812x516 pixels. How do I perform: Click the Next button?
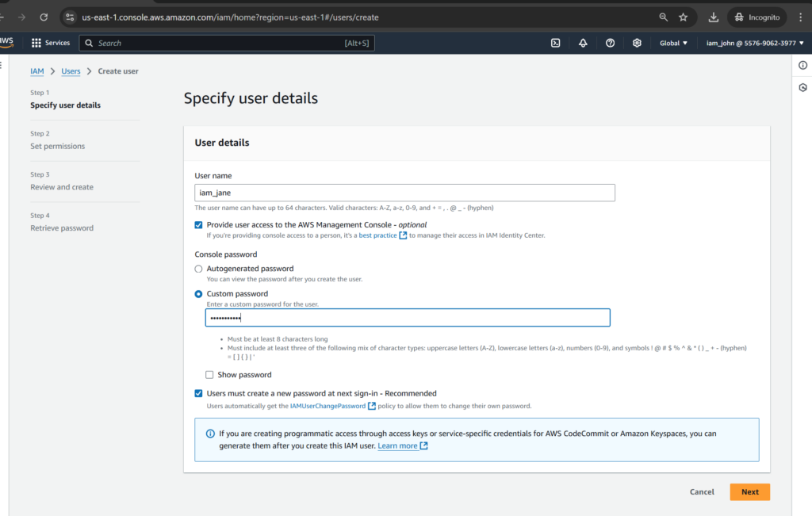point(749,491)
